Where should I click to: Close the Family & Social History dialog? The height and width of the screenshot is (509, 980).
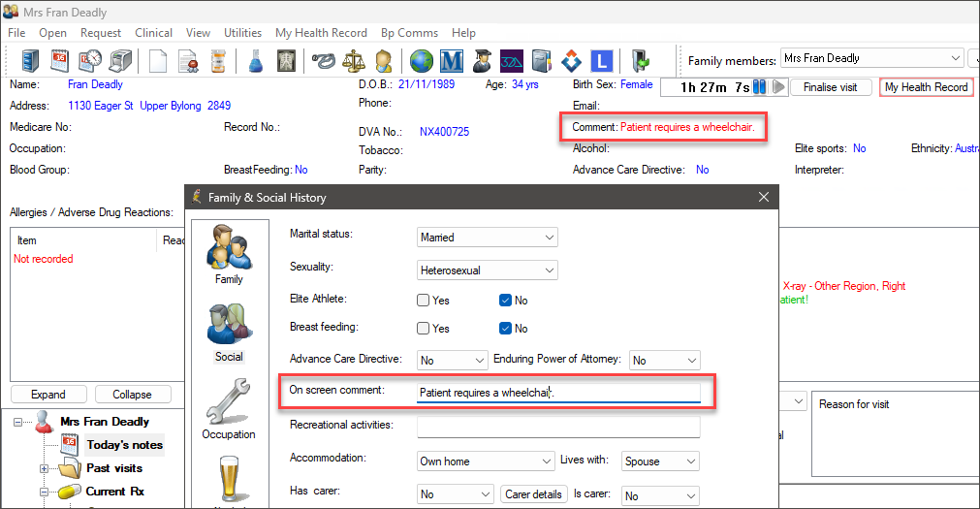[x=763, y=197]
